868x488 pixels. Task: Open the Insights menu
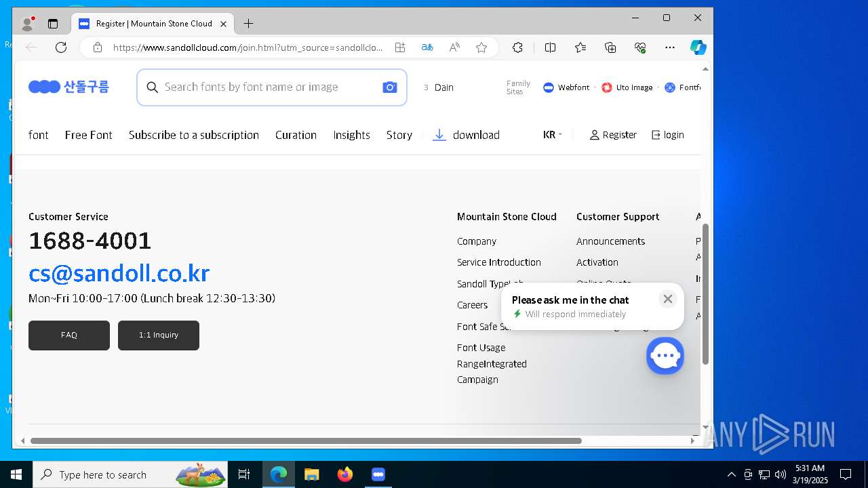[351, 135]
